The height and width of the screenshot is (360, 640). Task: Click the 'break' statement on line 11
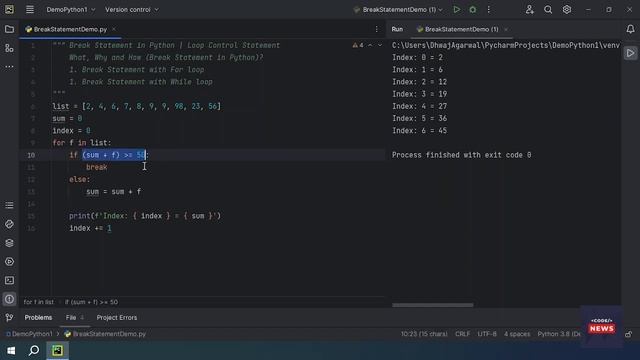pyautogui.click(x=97, y=167)
